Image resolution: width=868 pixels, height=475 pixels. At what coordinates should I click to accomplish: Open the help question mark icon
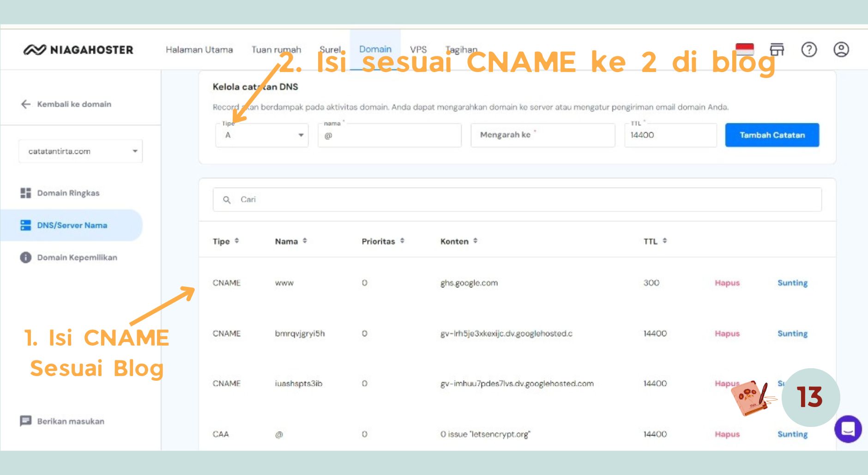(809, 49)
